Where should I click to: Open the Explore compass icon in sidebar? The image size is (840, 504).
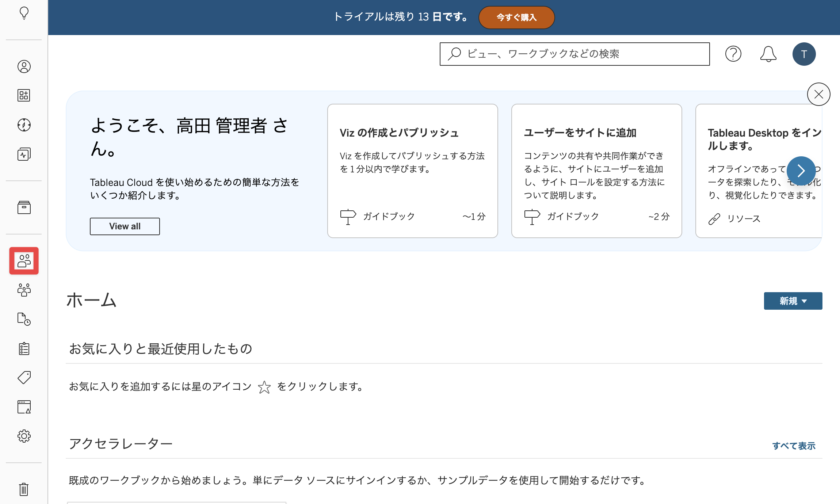(24, 125)
